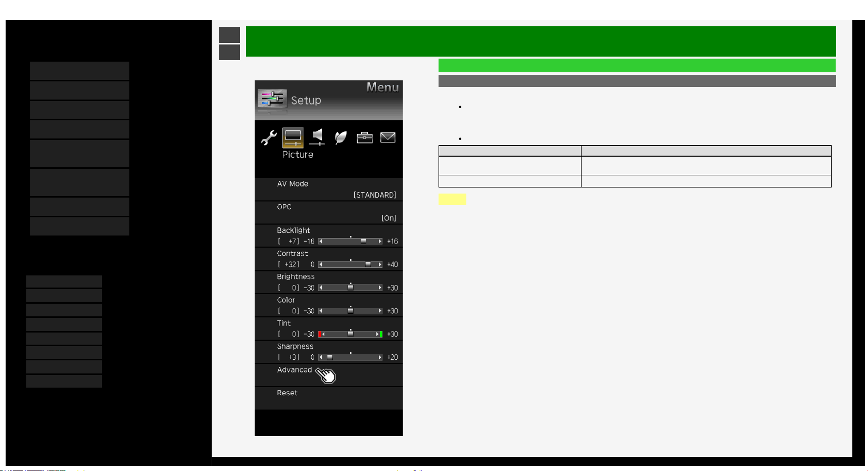Image resolution: width=868 pixels, height=471 pixels.
Task: Click the Backlight slider thumb
Action: [x=363, y=242]
